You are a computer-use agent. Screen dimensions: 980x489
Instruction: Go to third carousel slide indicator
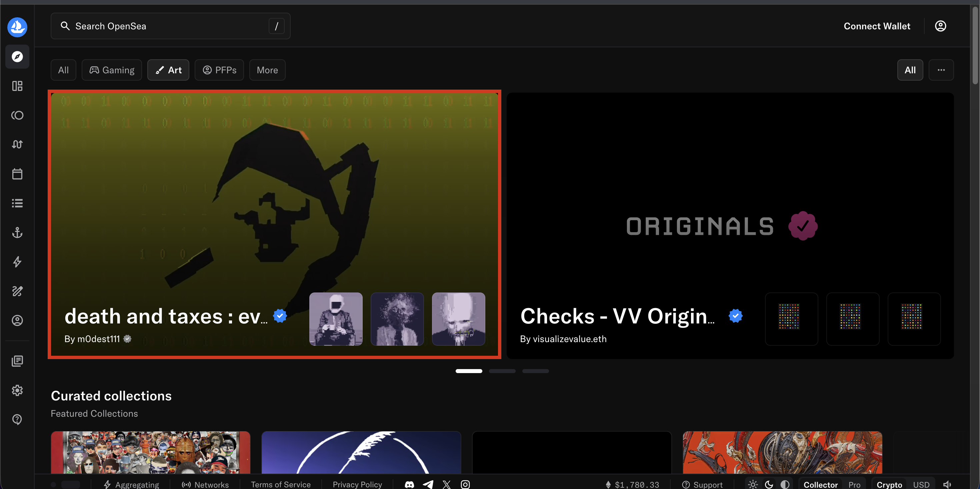(535, 371)
